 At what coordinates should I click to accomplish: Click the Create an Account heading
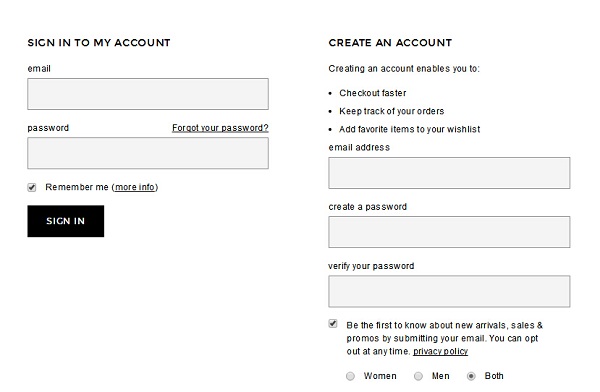click(x=390, y=42)
